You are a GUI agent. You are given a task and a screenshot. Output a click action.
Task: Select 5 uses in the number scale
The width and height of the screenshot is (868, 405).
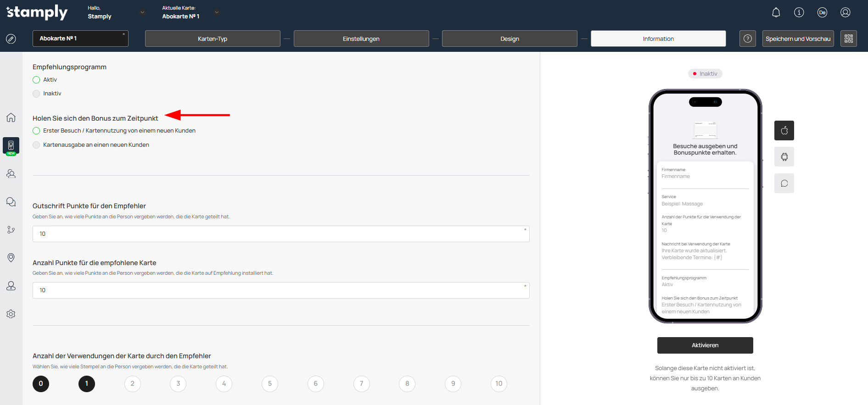point(270,384)
